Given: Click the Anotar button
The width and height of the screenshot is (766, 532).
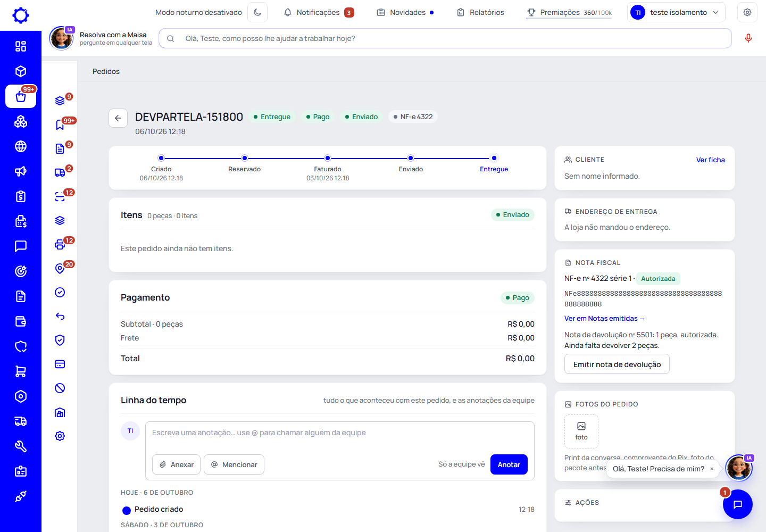Looking at the screenshot, I should coord(509,464).
